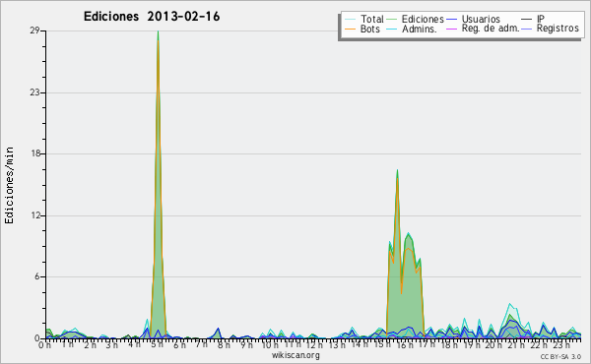591x364 pixels.
Task: Click the 'Usuarios' legend label
Action: tap(481, 19)
